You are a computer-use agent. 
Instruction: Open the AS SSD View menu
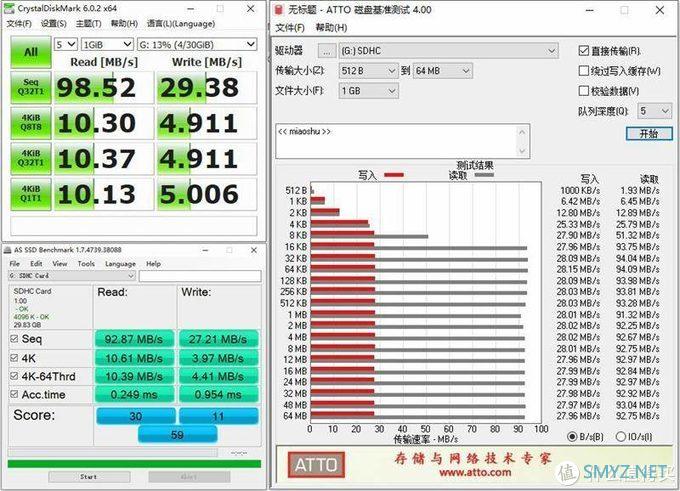click(60, 264)
